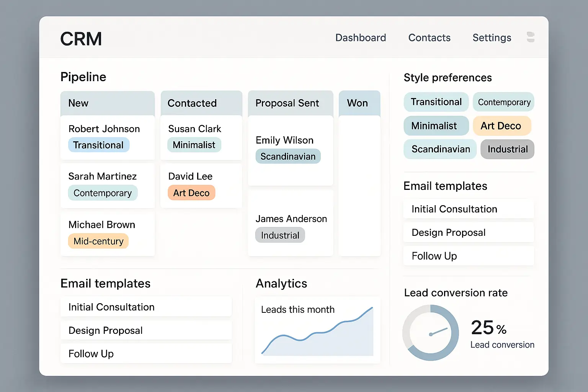Click the Pipeline section heading

(x=83, y=77)
